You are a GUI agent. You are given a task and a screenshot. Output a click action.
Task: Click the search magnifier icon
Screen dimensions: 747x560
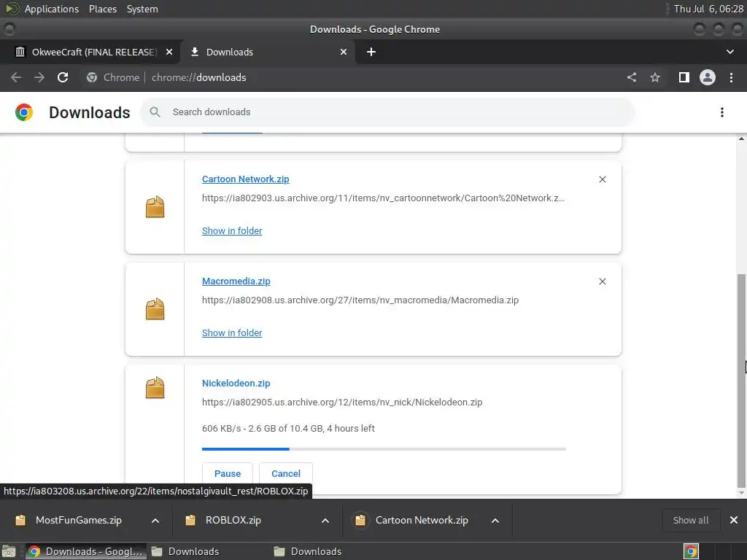pos(155,112)
